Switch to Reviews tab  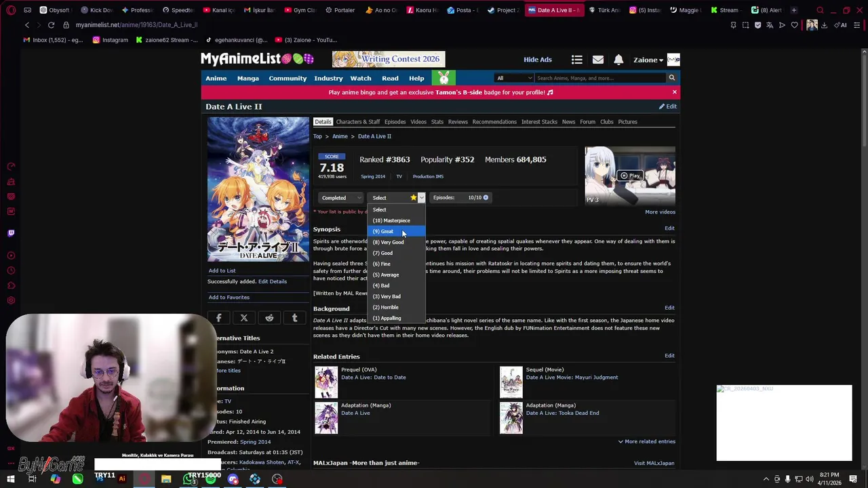[458, 122]
